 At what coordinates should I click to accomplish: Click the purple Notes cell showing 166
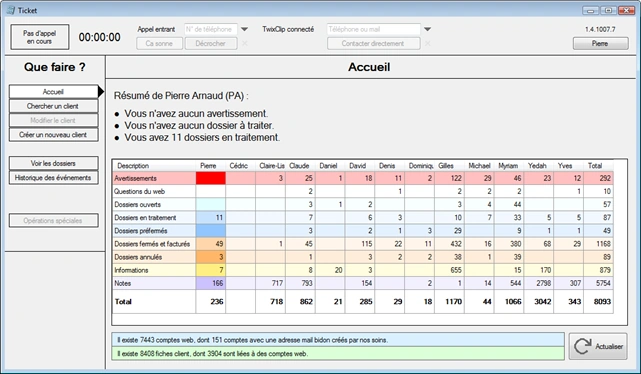point(211,283)
